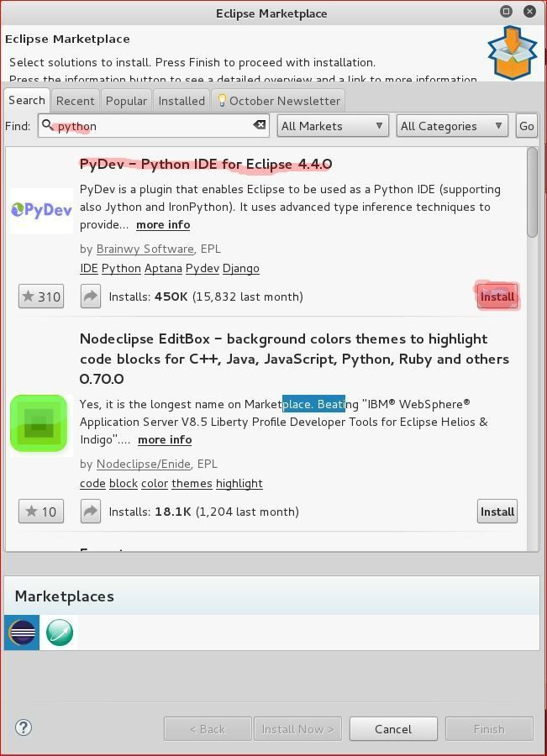Open more info for PyDev

[163, 224]
